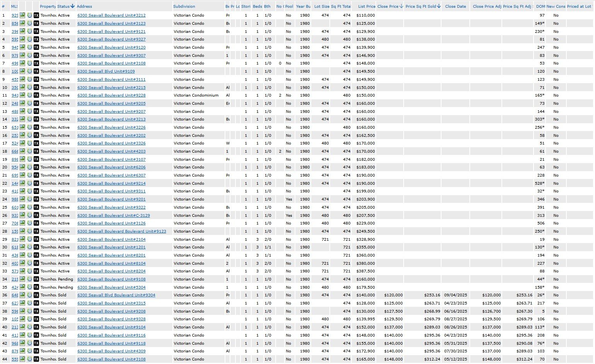The height and width of the screenshot is (364, 595).
Task: Click the Status column sort arrow
Action: (73, 6)
